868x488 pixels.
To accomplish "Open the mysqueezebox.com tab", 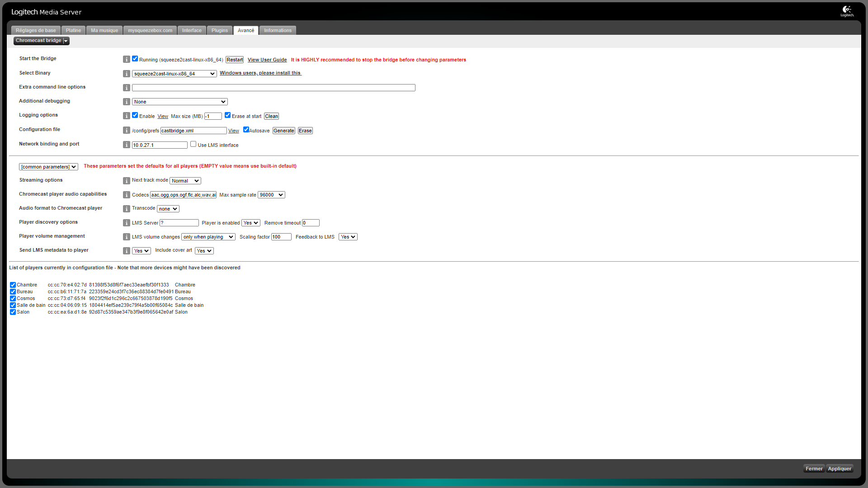I will pos(150,30).
